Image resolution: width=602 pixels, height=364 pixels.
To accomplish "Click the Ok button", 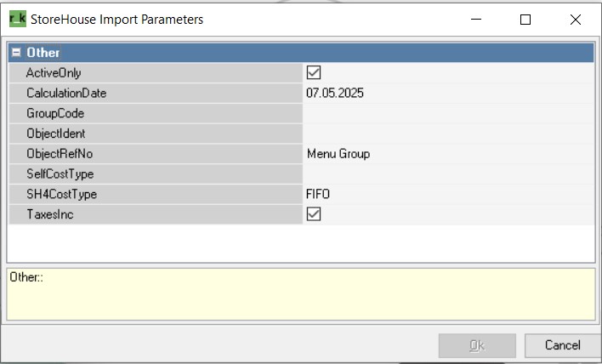I will click(x=477, y=345).
